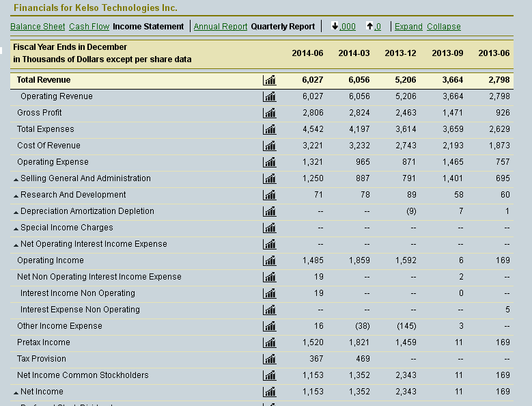Open chart icon for Operating Income row
This screenshot has width=532, height=406.
pos(270,260)
